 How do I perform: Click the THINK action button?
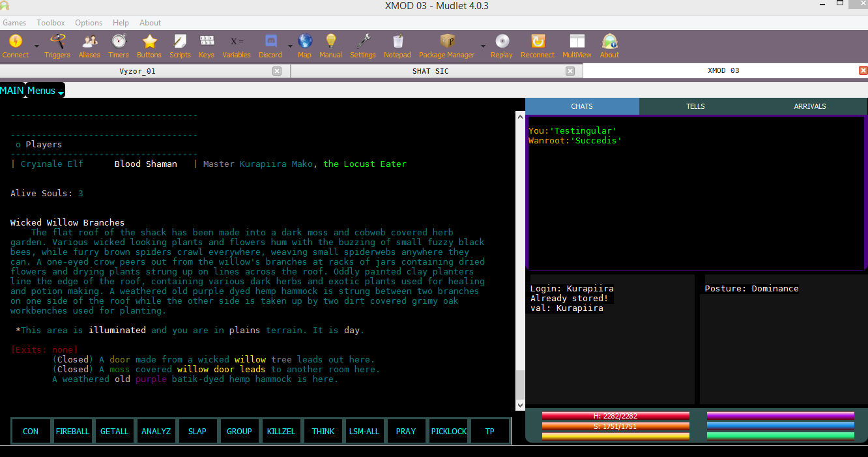[323, 431]
